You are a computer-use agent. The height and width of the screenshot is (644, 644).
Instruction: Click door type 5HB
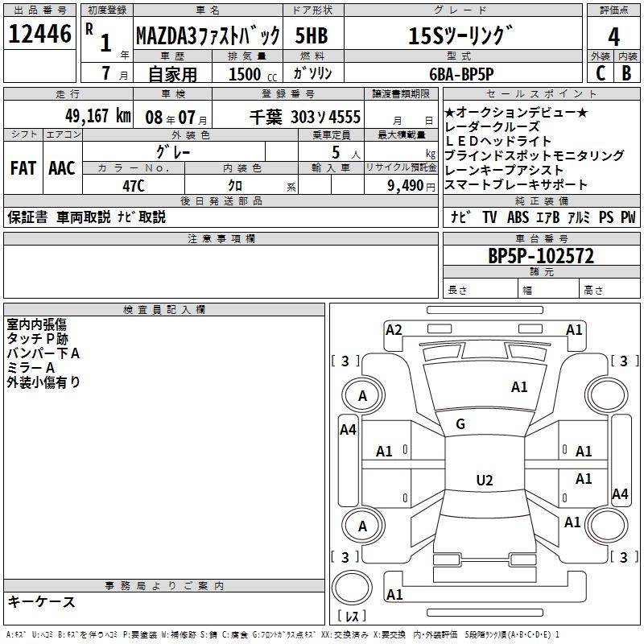pyautogui.click(x=312, y=35)
